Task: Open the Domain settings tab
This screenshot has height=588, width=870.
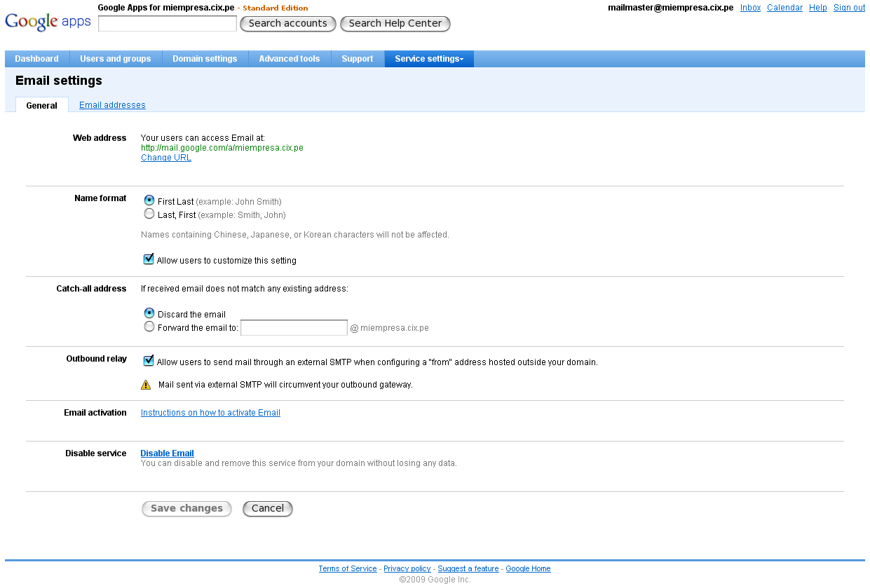Action: (x=205, y=59)
